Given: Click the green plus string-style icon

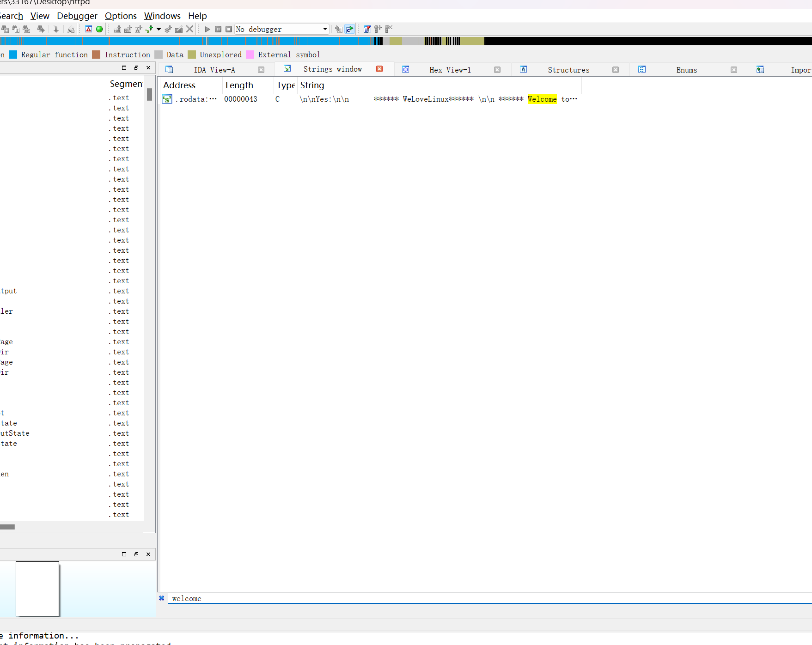Looking at the screenshot, I should [149, 29].
